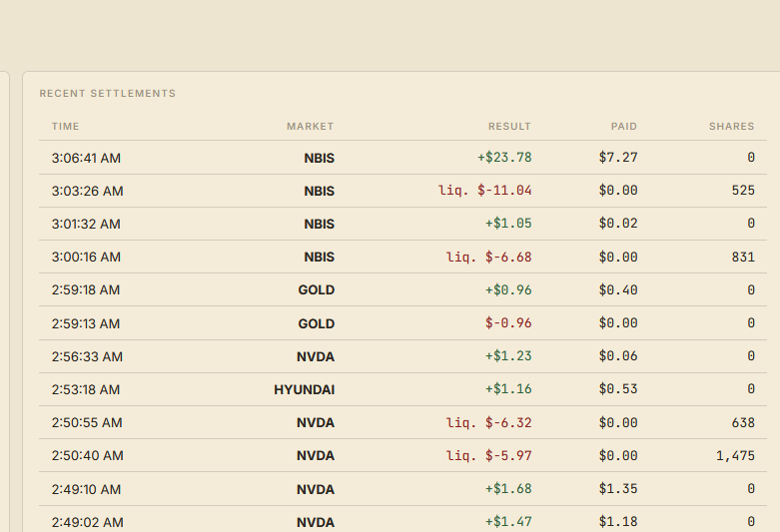Viewport: 780px width, 532px height.
Task: Click NBIS in the 3:06:41 AM row
Action: pos(320,158)
